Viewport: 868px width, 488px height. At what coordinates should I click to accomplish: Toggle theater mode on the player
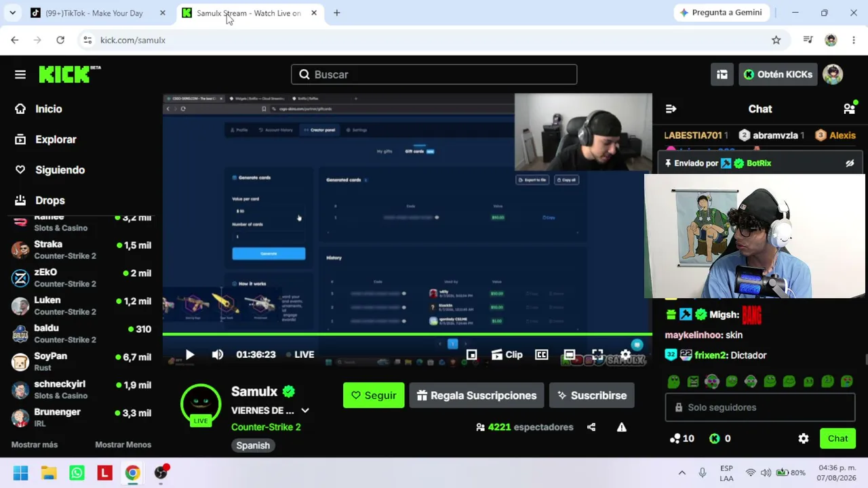tap(570, 354)
